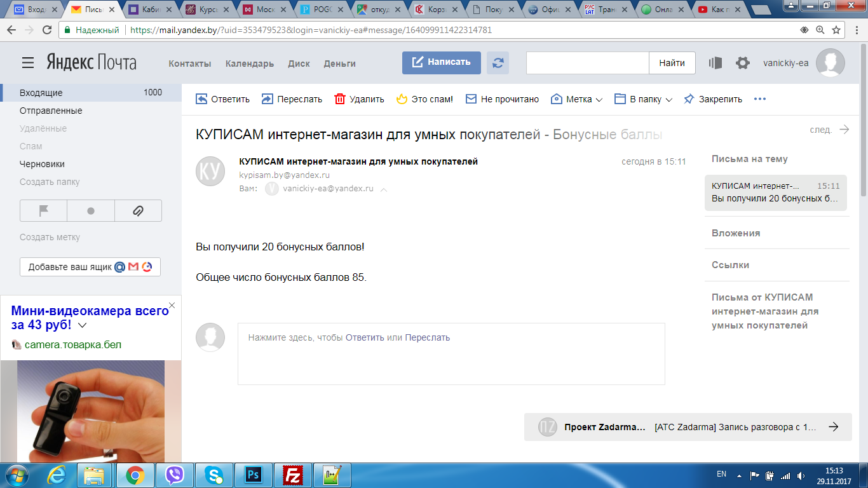868x488 pixels.
Task: Click Удалить trash button
Action: coord(359,99)
